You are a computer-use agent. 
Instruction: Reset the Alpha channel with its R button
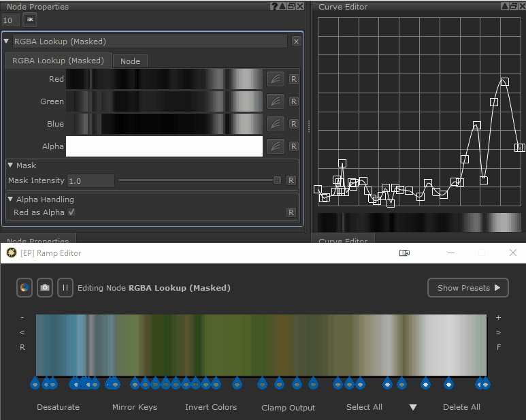click(293, 146)
